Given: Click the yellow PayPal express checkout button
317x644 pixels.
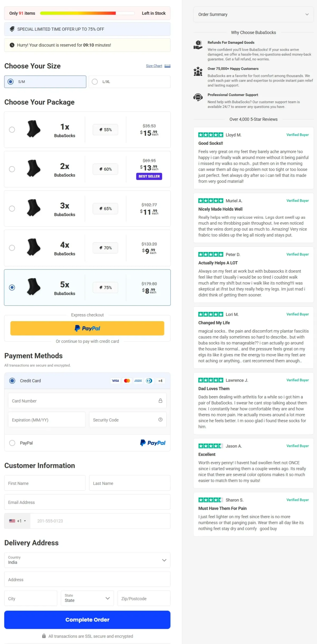Looking at the screenshot, I should (87, 328).
